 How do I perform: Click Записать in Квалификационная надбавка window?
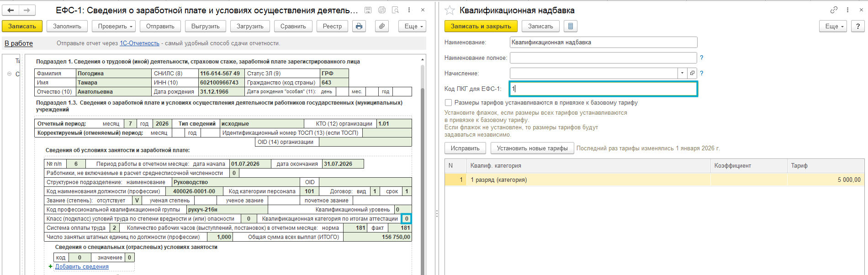pyautogui.click(x=540, y=26)
